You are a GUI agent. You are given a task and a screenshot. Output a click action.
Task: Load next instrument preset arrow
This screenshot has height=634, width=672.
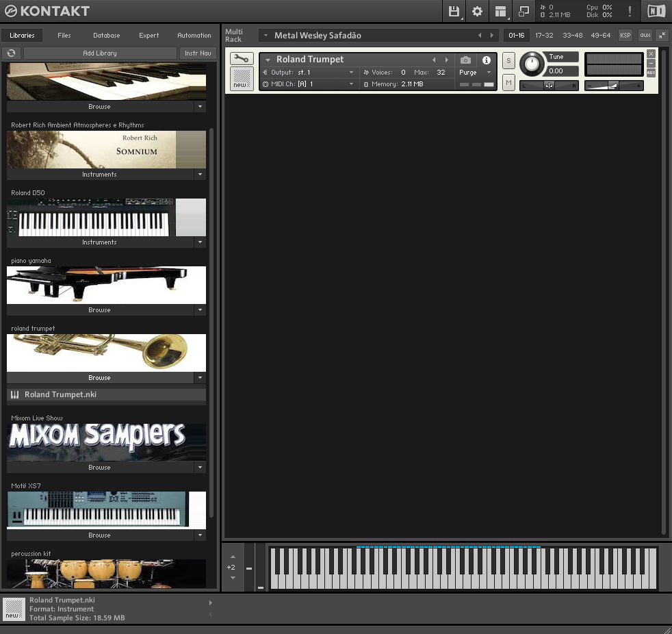(446, 60)
